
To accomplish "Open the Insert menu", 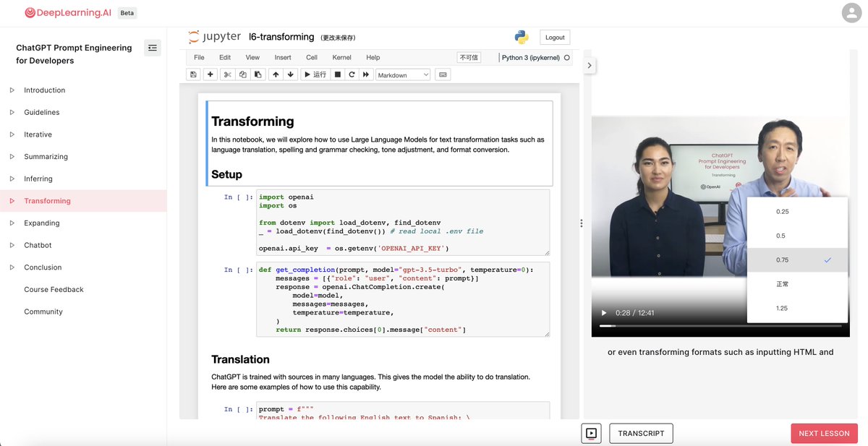I will pyautogui.click(x=283, y=57).
